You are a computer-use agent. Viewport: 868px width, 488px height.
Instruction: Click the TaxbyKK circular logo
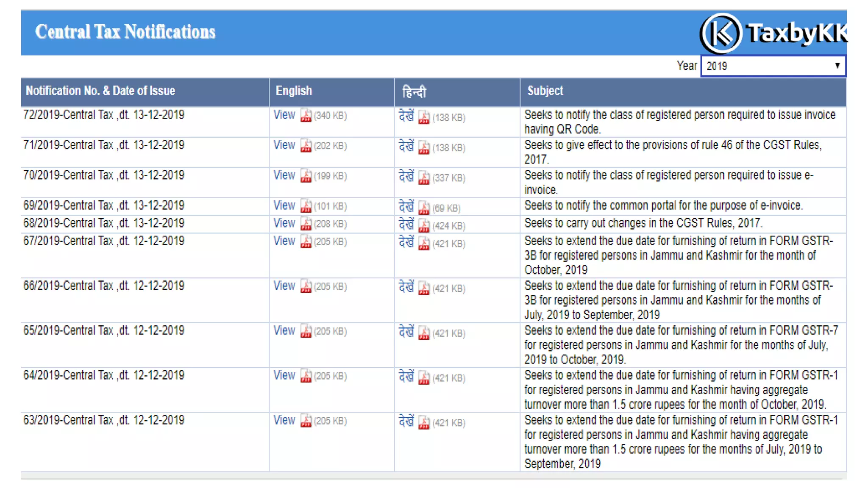(x=721, y=33)
